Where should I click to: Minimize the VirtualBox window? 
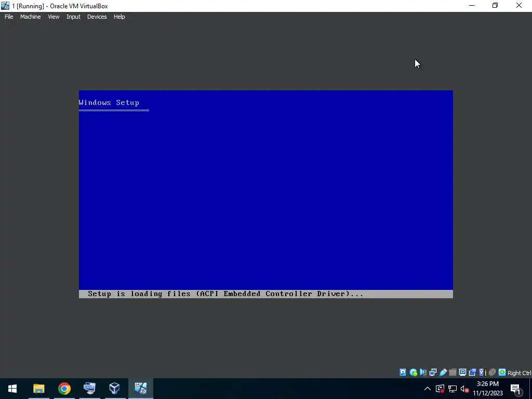472,6
